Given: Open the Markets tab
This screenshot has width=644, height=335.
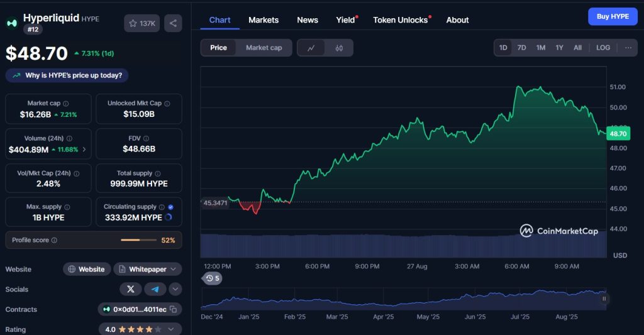Looking at the screenshot, I should click(x=264, y=19).
